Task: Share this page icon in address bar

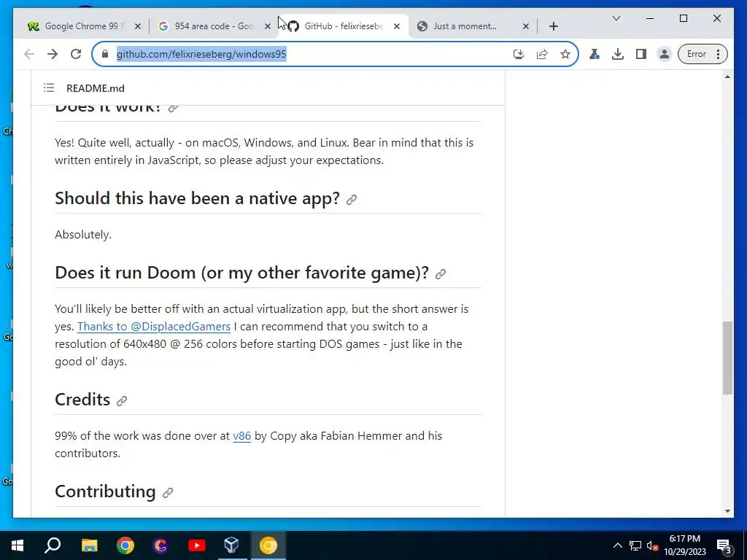Action: 542,54
